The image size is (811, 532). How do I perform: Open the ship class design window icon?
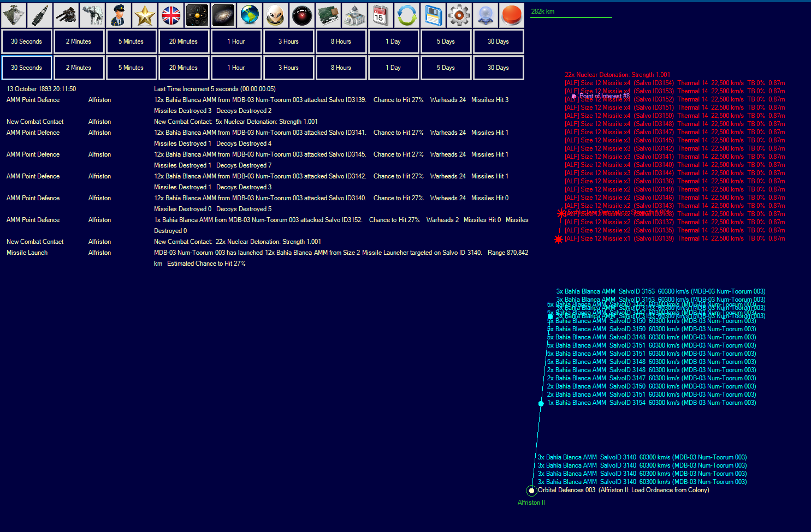[x=14, y=15]
